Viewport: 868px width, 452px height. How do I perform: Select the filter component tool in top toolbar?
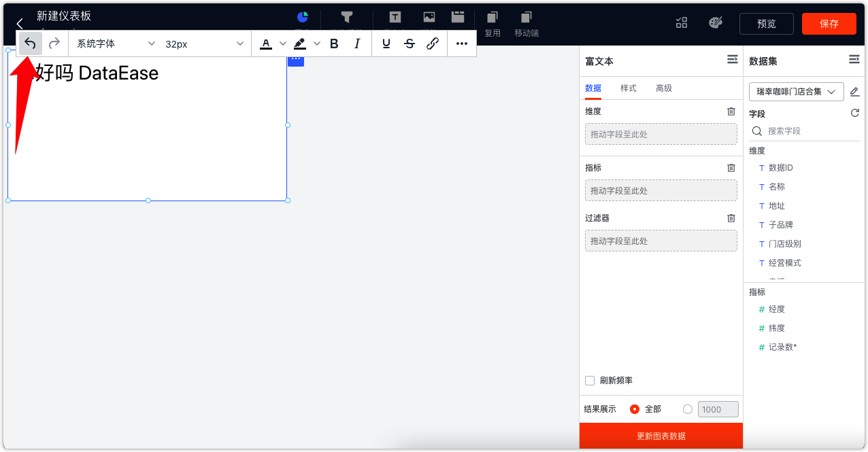click(x=347, y=18)
